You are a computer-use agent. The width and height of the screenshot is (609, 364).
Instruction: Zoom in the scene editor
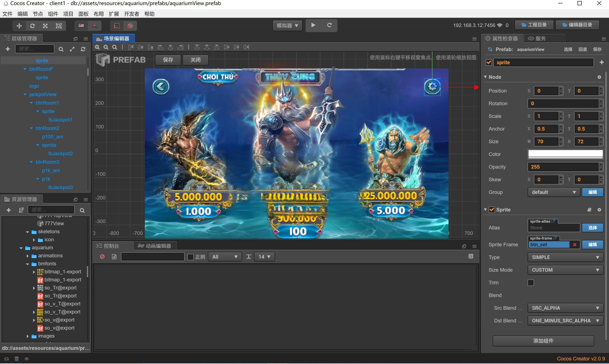coord(97,47)
